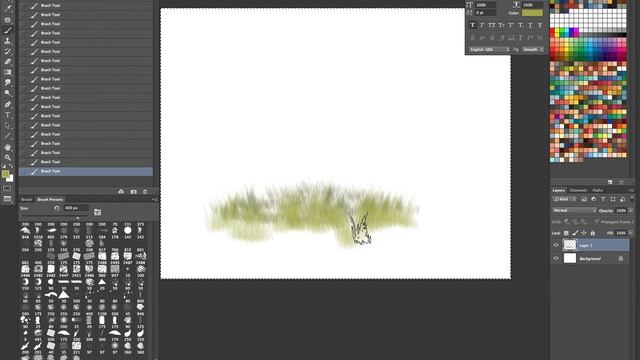Open the English: USA language dropdown
The height and width of the screenshot is (360, 640).
[x=489, y=49]
